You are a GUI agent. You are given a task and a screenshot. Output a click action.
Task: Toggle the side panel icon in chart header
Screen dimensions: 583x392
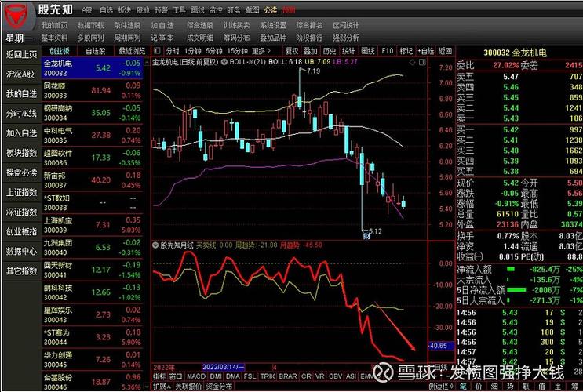(422, 63)
